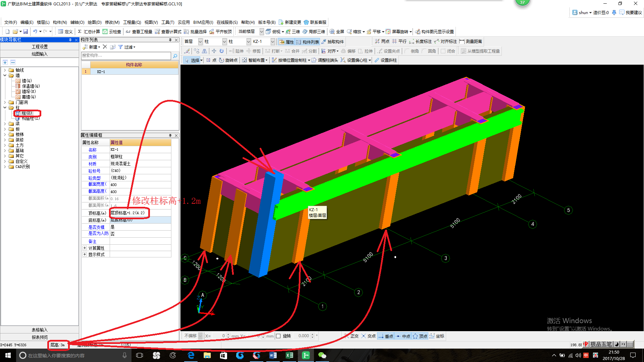Click the 汇总计算 toolbar icon

point(89,32)
